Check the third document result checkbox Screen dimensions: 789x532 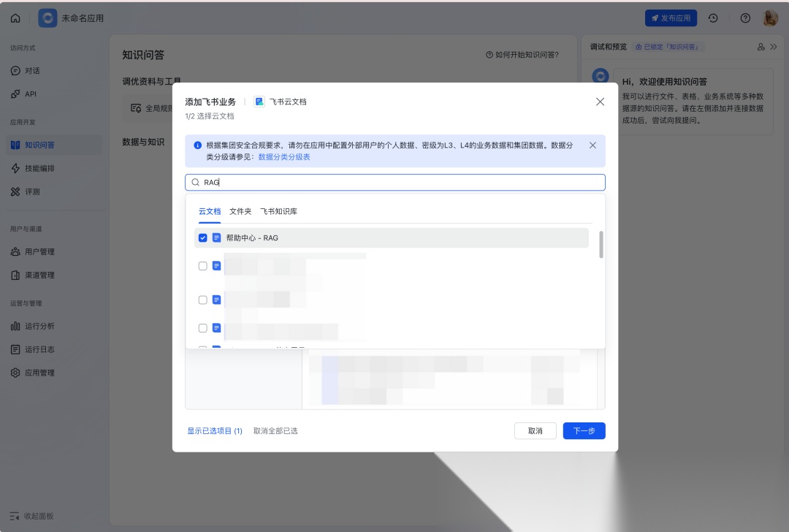tap(203, 300)
